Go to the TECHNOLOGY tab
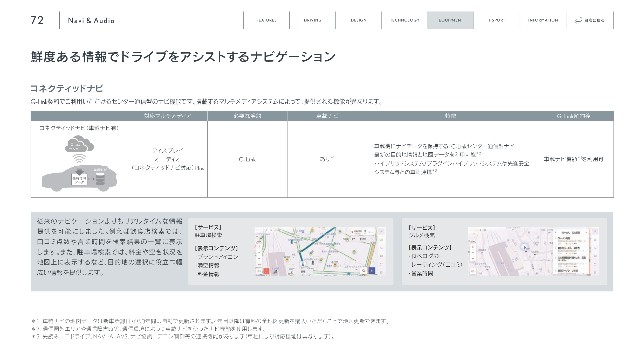 405,20
